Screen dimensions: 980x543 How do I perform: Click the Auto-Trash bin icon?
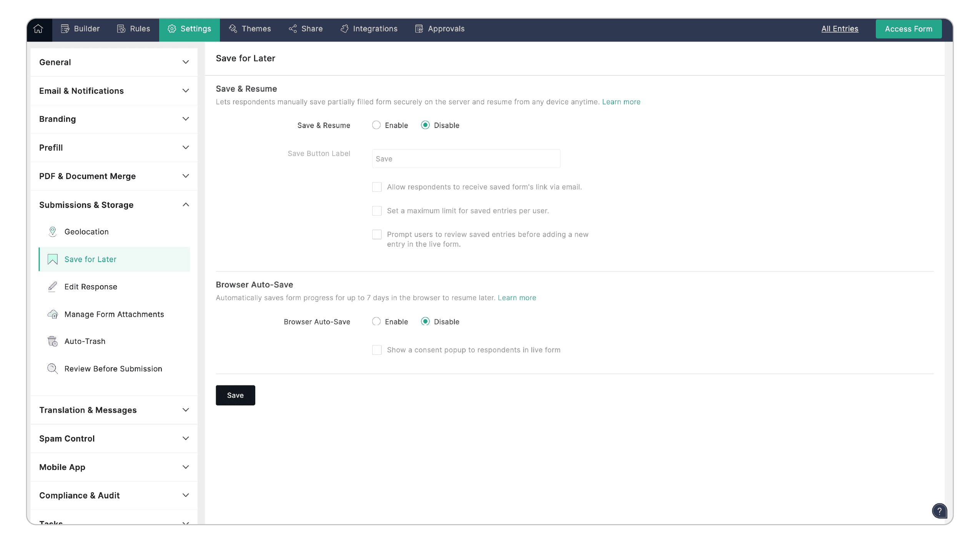click(x=53, y=341)
